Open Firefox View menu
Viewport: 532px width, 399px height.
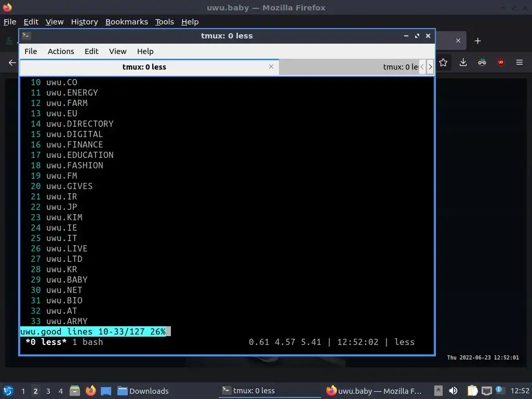pos(55,22)
